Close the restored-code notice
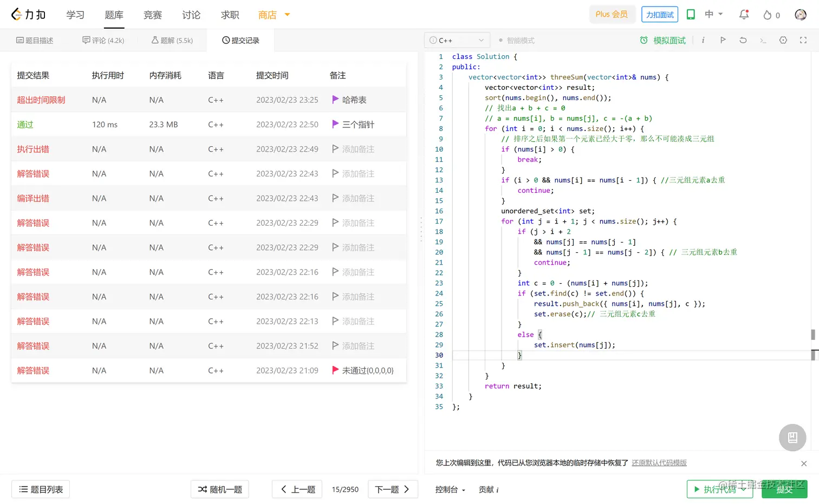819x504 pixels. pos(804,463)
